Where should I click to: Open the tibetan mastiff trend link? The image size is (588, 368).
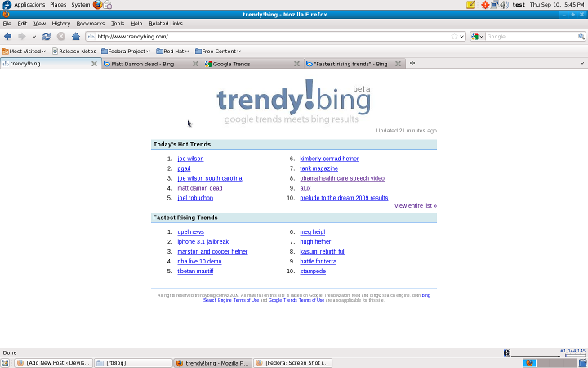195,272
